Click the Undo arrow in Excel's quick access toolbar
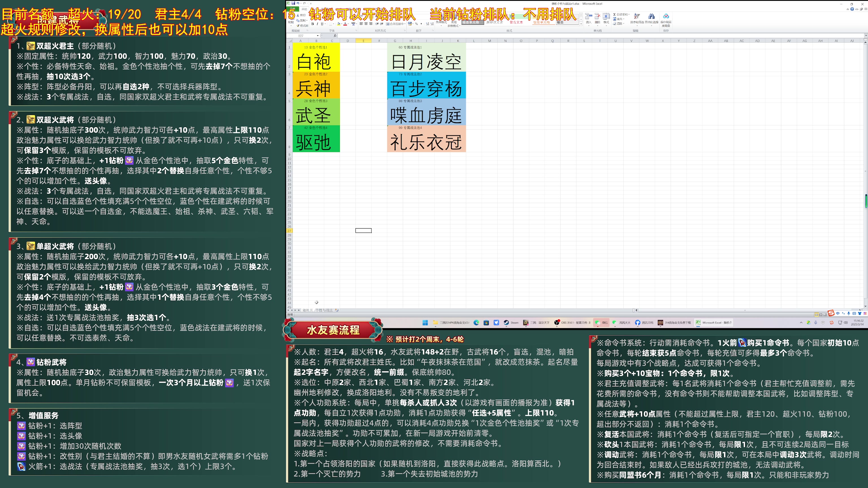 [298, 3]
